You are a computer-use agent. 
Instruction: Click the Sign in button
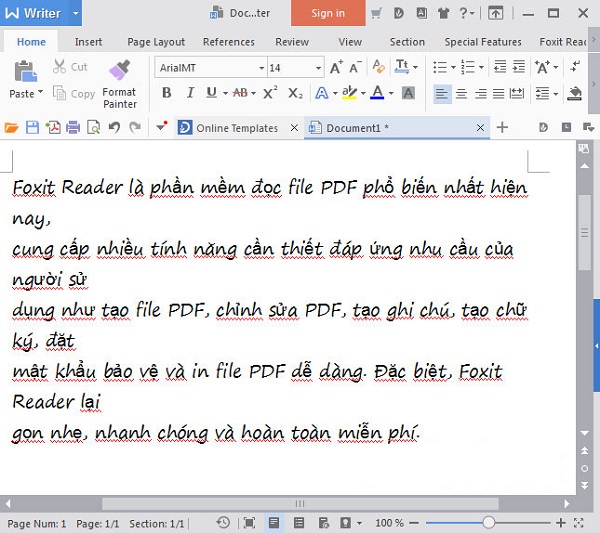328,13
